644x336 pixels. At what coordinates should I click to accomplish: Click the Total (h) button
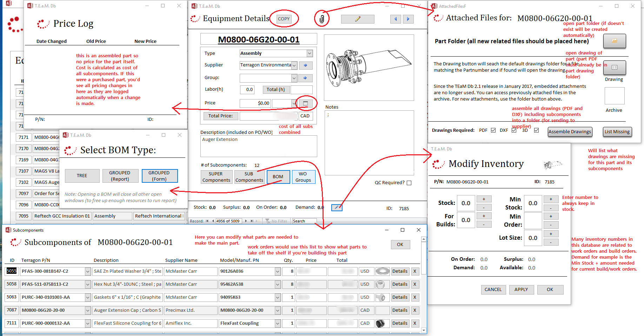coord(276,90)
